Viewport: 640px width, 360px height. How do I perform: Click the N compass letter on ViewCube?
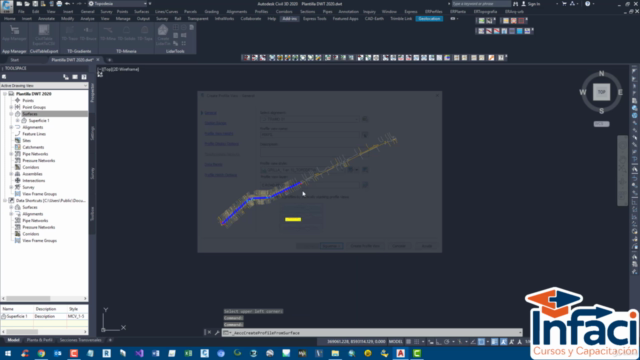click(x=601, y=73)
